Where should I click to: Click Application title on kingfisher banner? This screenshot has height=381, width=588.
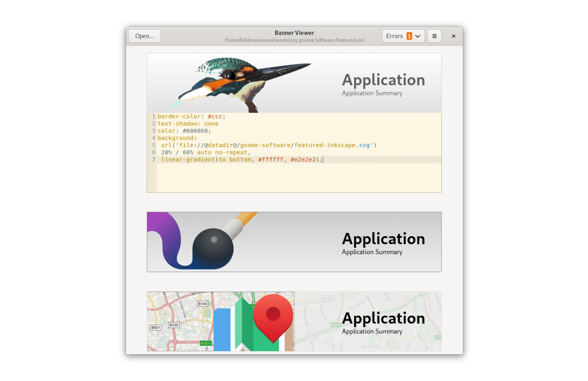coord(383,80)
